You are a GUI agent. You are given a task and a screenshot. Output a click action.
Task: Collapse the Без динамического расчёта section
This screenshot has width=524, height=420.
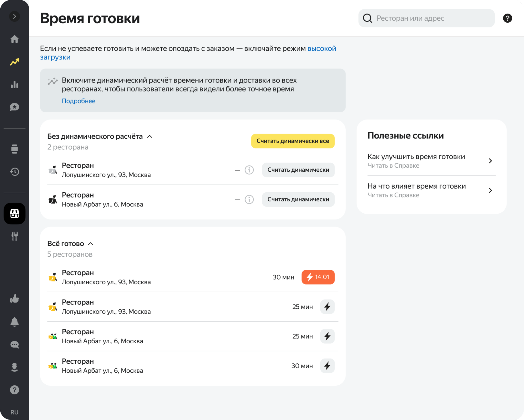[150, 136]
